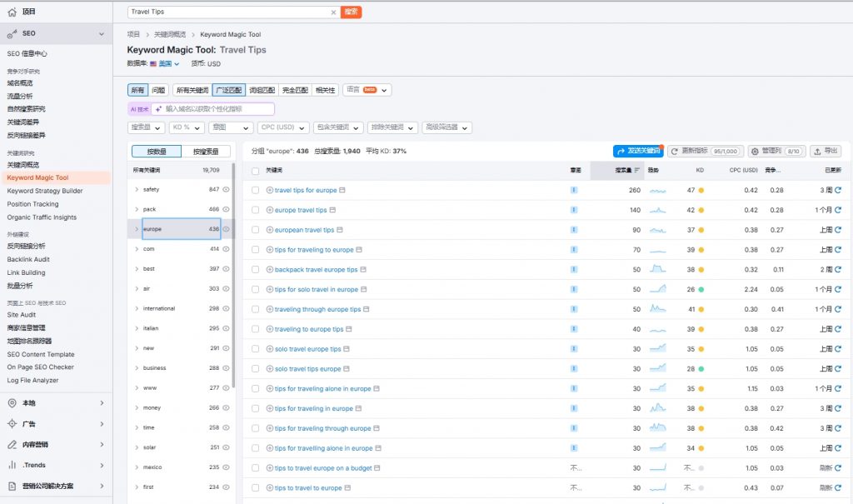Toggle visibility eye for italian group
The width and height of the screenshot is (853, 504).
pos(226,328)
